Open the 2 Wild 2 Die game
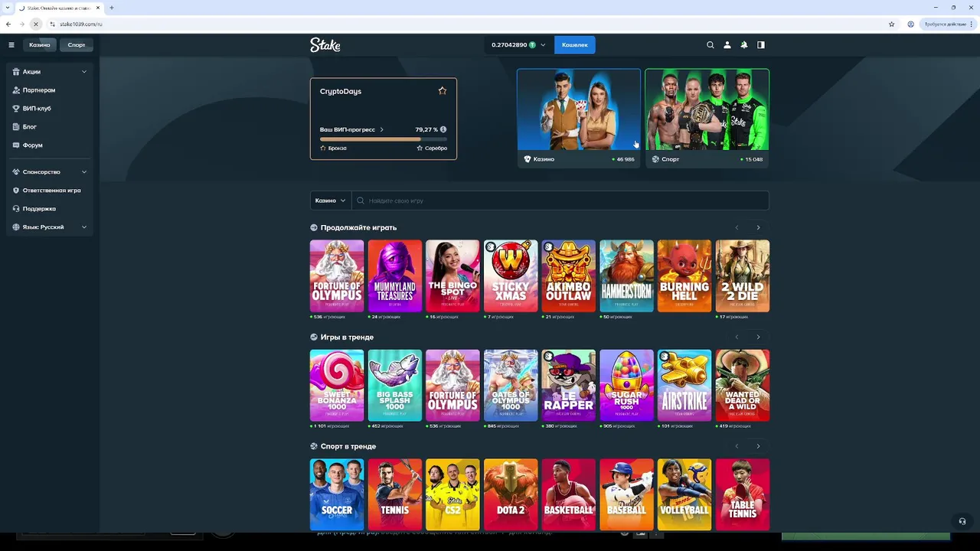The width and height of the screenshot is (980, 551). pyautogui.click(x=743, y=276)
